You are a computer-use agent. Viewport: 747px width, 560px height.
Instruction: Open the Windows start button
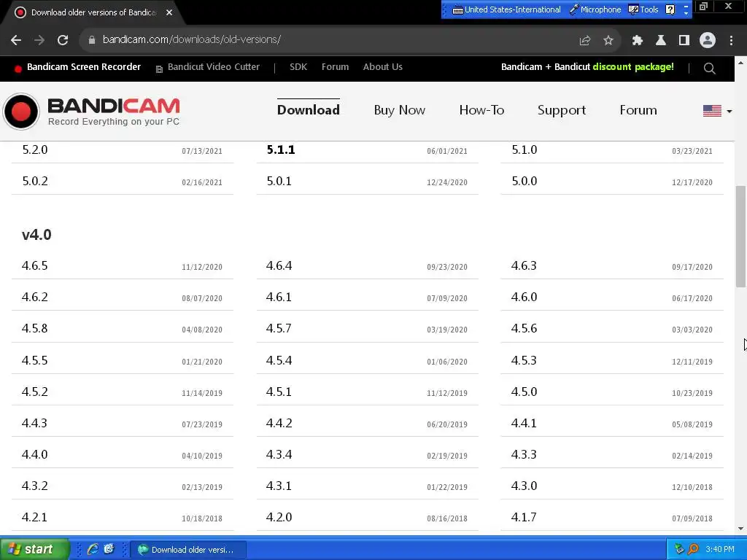click(34, 549)
